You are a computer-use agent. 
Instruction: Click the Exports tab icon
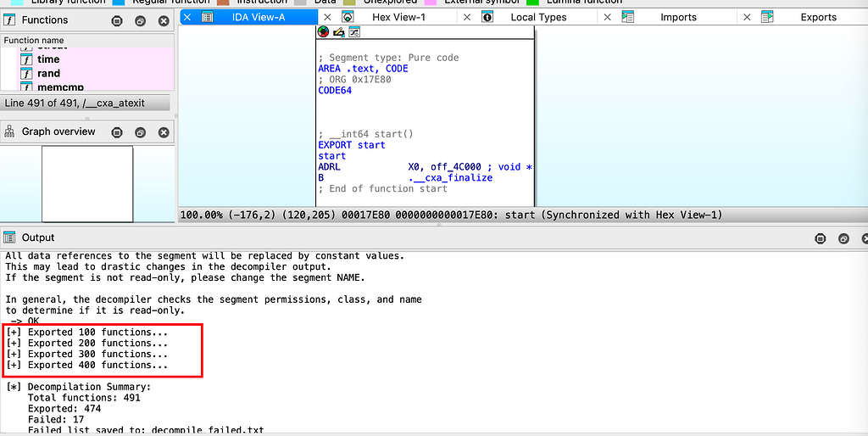[x=766, y=17]
